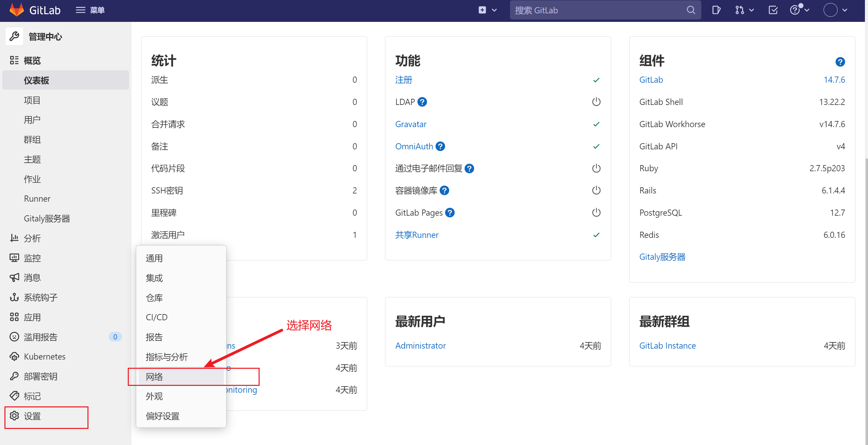The width and height of the screenshot is (868, 445).
Task: Choose 偏好设置 from the settings flyout
Action: pos(181,416)
